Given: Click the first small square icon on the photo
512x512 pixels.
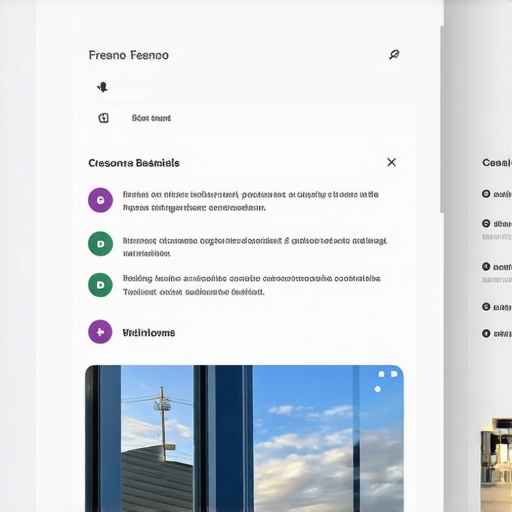Looking at the screenshot, I should [381, 374].
